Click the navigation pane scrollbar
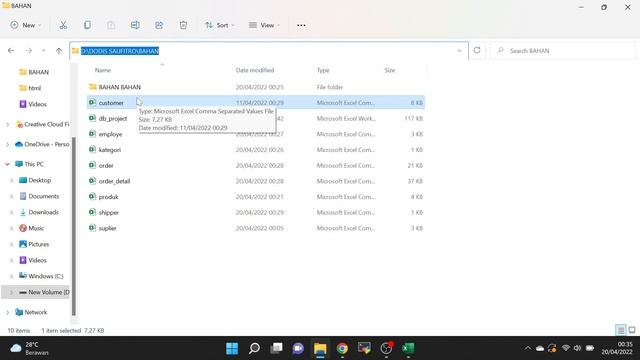The height and width of the screenshot is (360, 640). pos(74,227)
